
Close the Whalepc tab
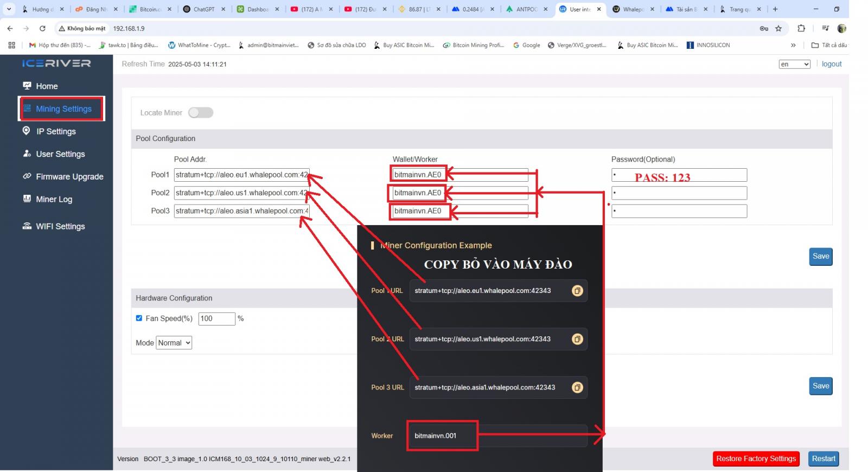click(652, 9)
